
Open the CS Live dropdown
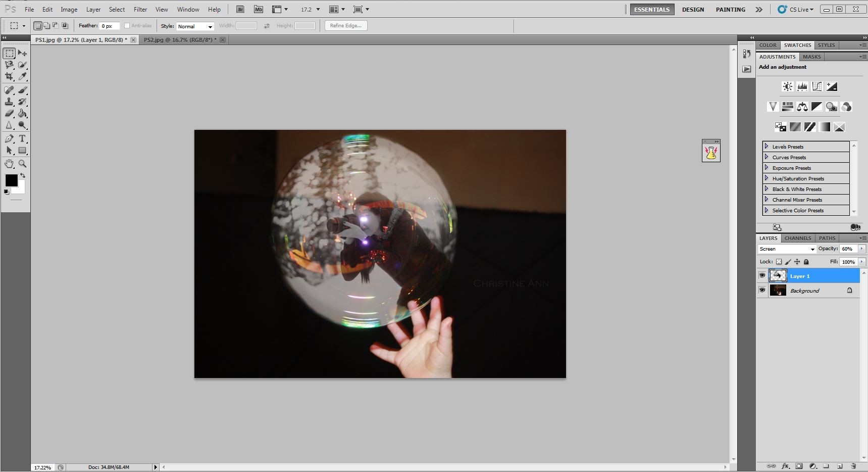[796, 10]
